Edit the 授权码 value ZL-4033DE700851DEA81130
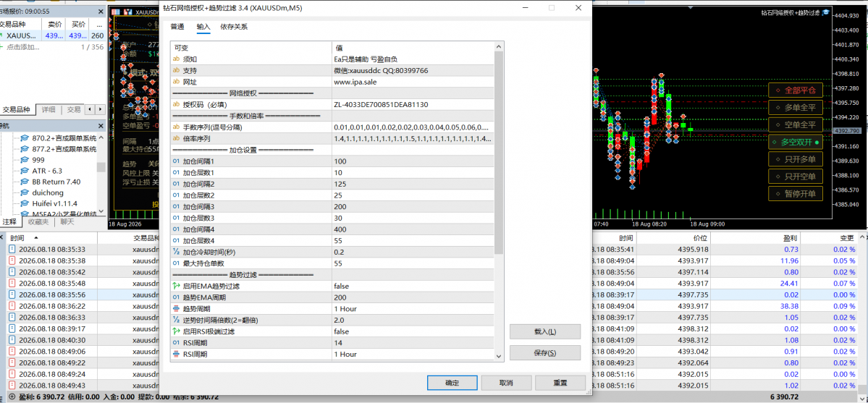This screenshot has width=868, height=403. point(413,104)
